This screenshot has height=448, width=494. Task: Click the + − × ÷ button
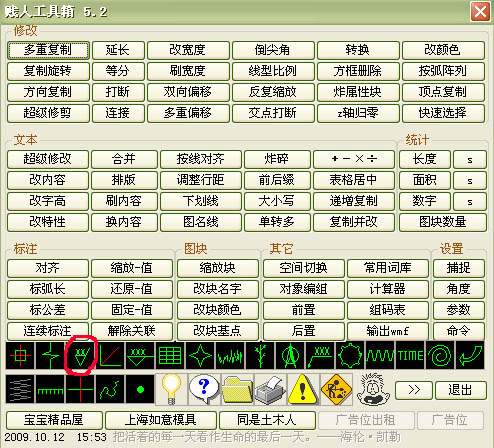pos(354,159)
